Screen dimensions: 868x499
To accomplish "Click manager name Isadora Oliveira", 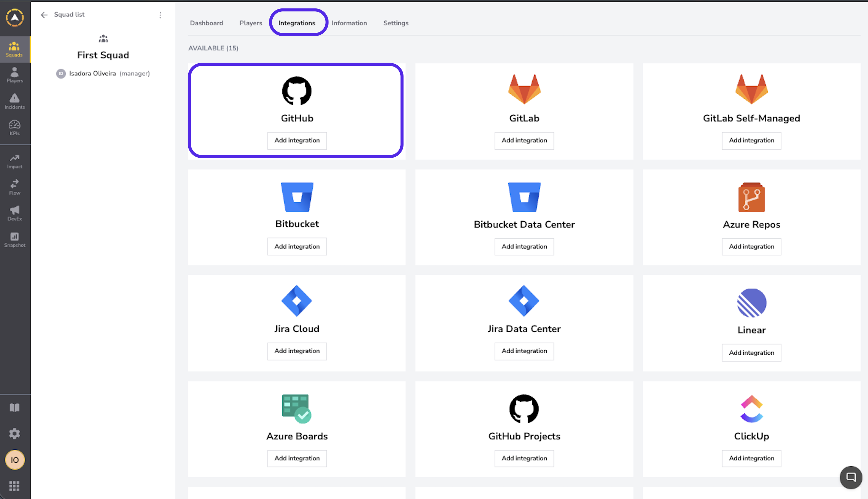I will [93, 73].
